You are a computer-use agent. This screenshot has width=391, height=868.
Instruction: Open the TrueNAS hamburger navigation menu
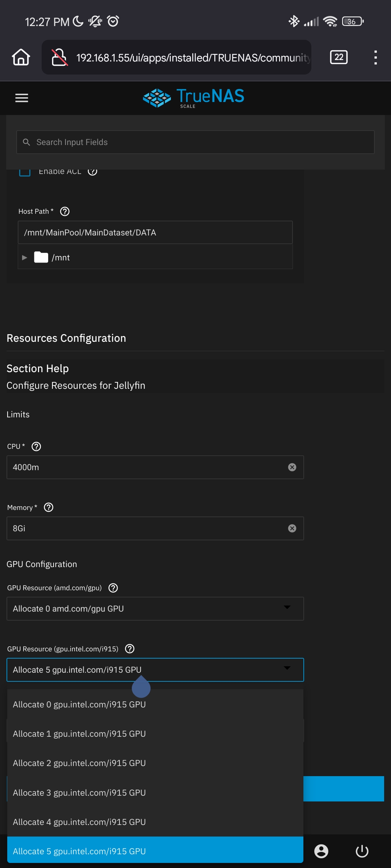click(22, 98)
